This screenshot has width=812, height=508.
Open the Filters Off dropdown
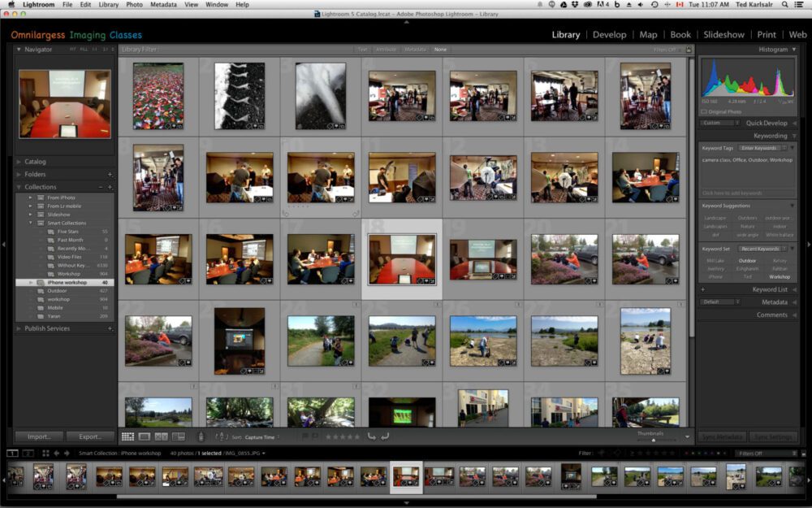click(x=766, y=454)
